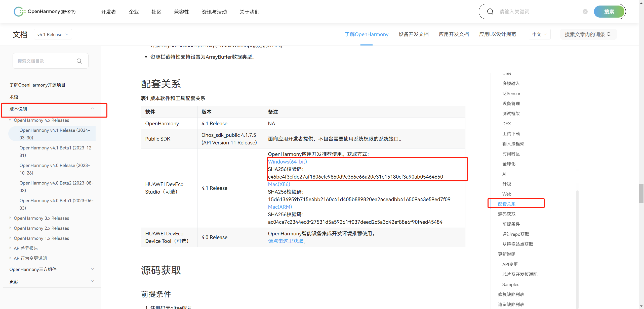
Task: Collapse 版本说明 section chevron
Action: pos(92,109)
